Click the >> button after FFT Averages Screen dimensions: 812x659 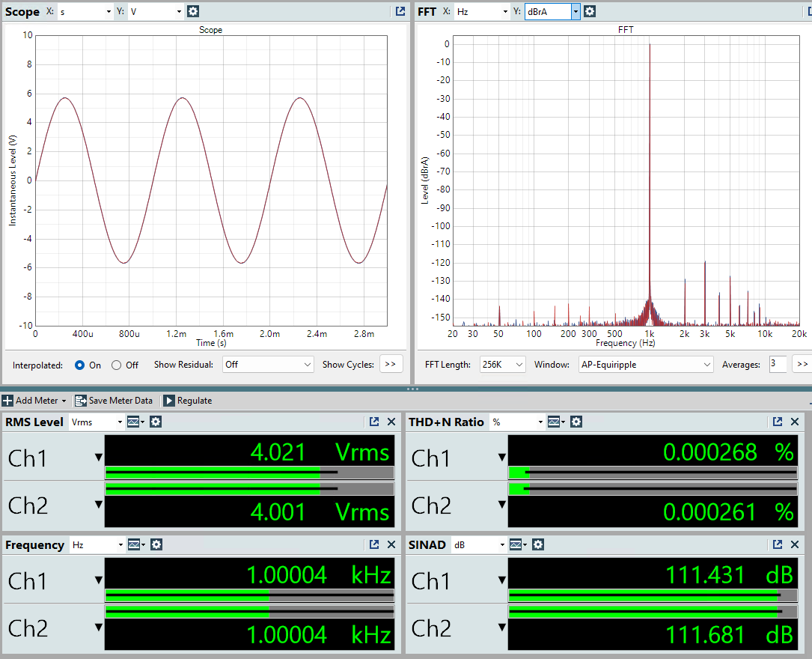[x=802, y=364]
